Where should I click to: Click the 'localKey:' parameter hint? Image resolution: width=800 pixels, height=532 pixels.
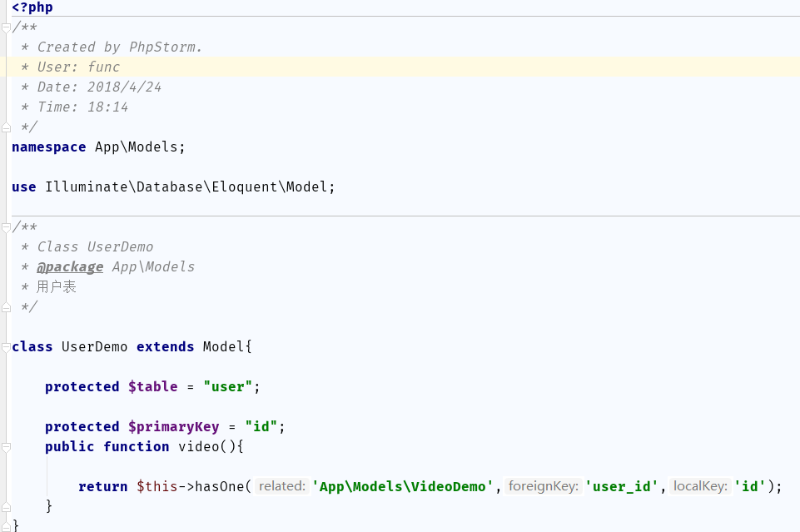(700, 486)
